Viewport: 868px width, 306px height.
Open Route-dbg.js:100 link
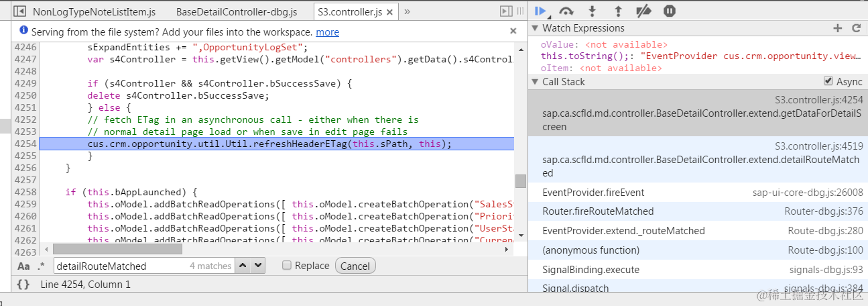pyautogui.click(x=826, y=250)
